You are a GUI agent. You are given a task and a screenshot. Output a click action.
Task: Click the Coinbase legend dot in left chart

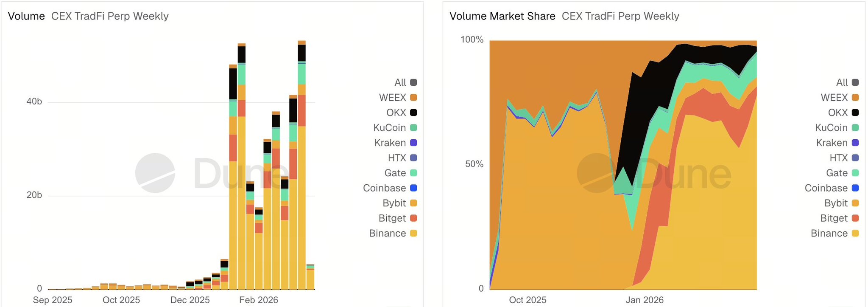414,188
